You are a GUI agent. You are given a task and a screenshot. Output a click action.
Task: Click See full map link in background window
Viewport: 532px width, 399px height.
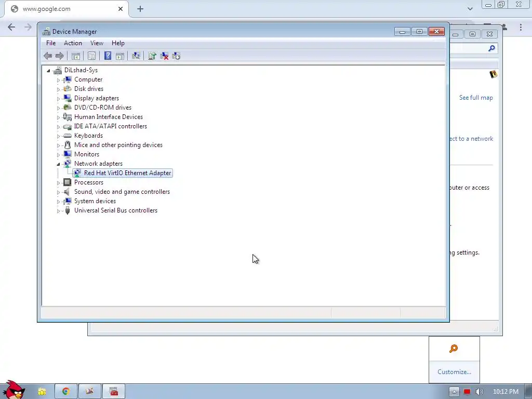476,98
